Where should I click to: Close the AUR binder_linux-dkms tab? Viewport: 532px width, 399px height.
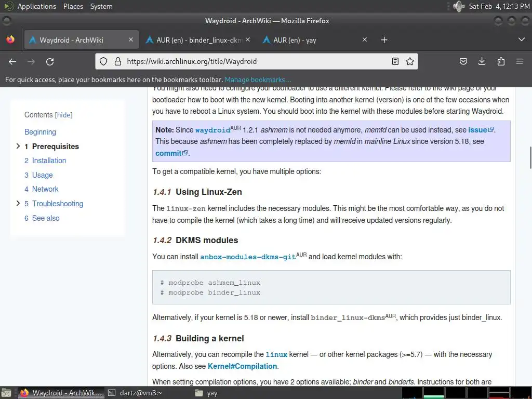pyautogui.click(x=248, y=39)
